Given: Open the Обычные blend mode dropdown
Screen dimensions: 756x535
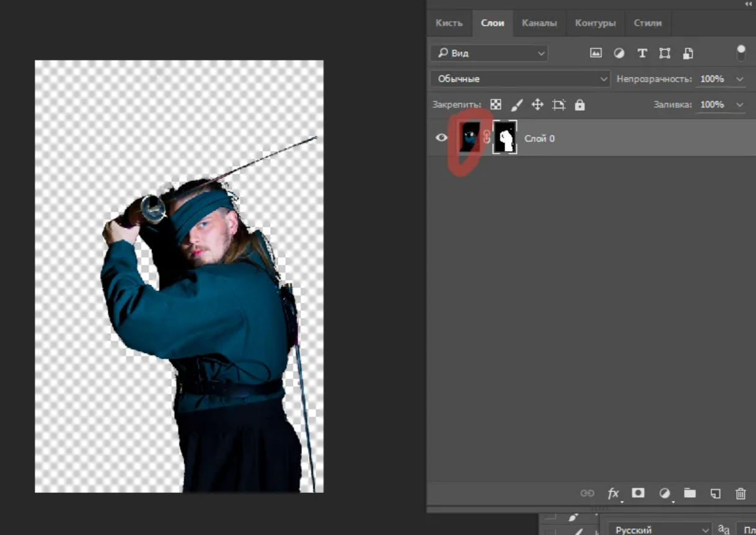Looking at the screenshot, I should (521, 79).
